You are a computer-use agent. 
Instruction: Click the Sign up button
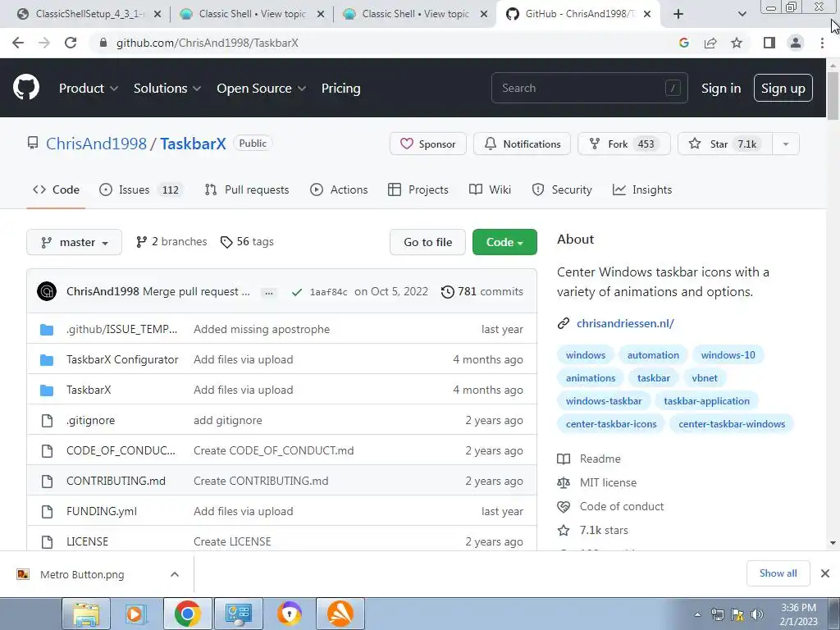tap(783, 89)
